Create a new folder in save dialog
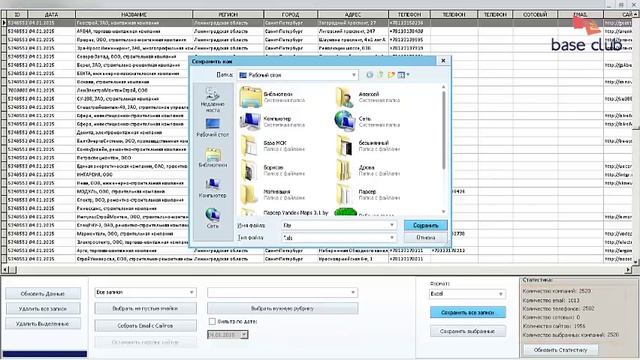This screenshot has width=640, height=360. coord(391,75)
